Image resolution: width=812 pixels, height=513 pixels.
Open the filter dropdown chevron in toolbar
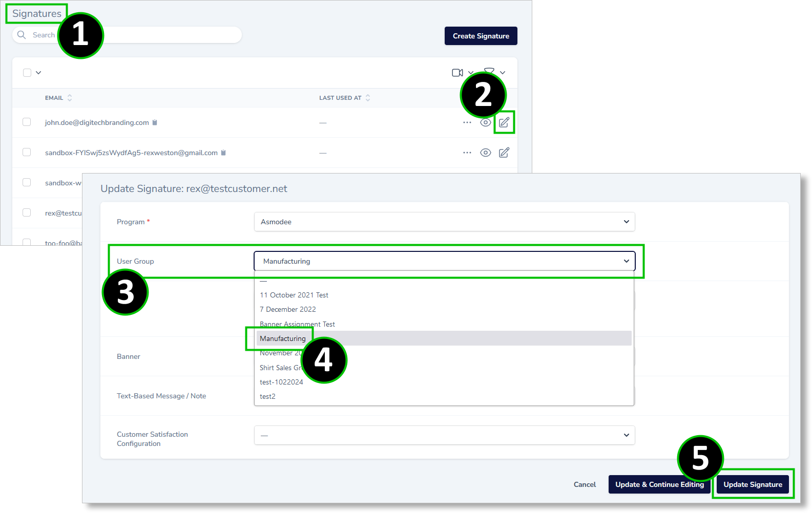[x=503, y=73]
